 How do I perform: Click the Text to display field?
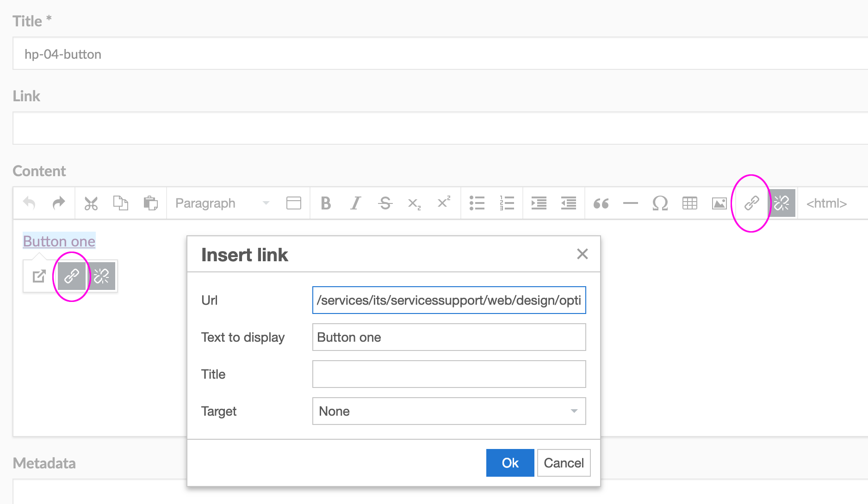pos(449,337)
